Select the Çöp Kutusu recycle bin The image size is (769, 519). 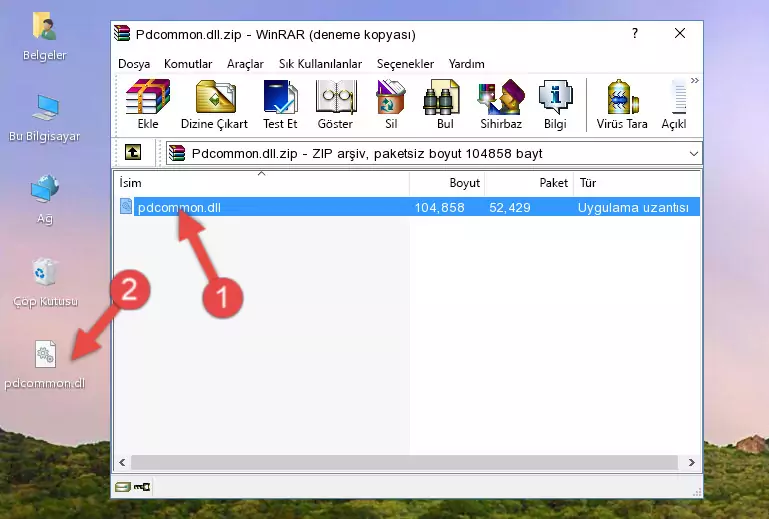45,283
